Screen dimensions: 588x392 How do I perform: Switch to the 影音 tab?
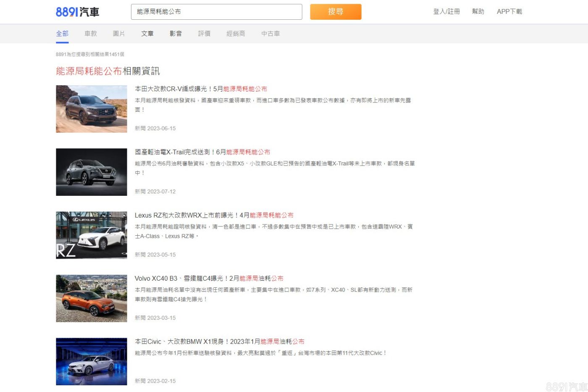tap(176, 34)
